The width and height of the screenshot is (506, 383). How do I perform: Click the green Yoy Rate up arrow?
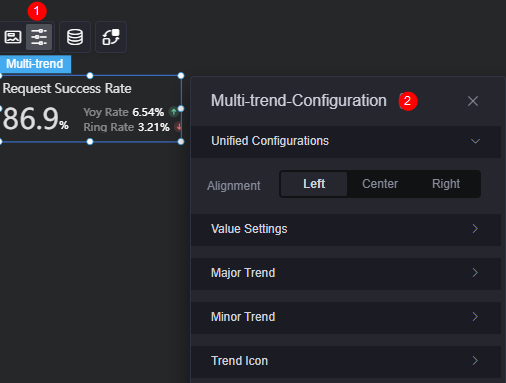click(173, 112)
